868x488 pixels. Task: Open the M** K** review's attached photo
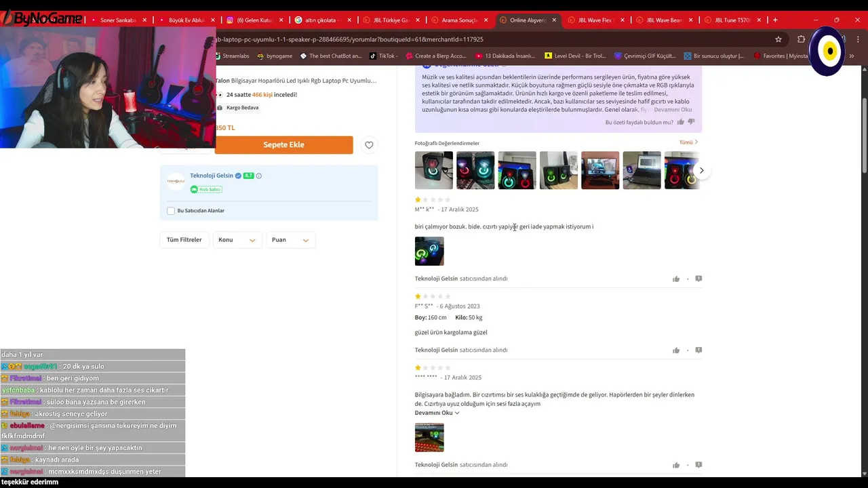[x=429, y=251]
